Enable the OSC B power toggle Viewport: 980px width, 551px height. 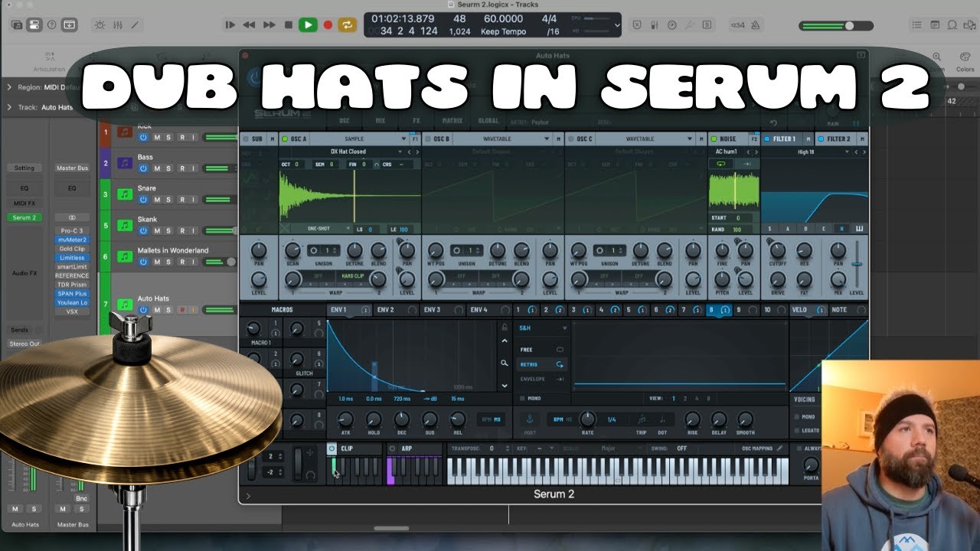point(428,139)
